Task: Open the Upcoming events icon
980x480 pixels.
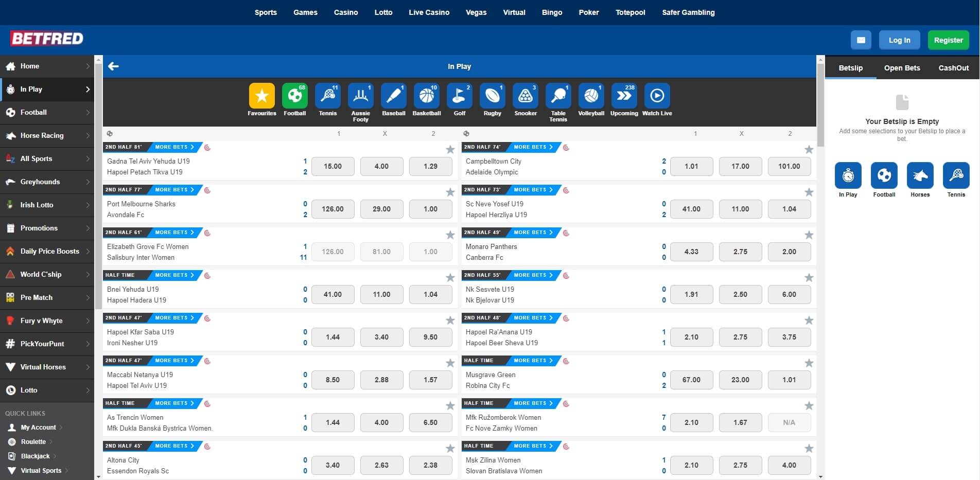Action: click(x=624, y=96)
